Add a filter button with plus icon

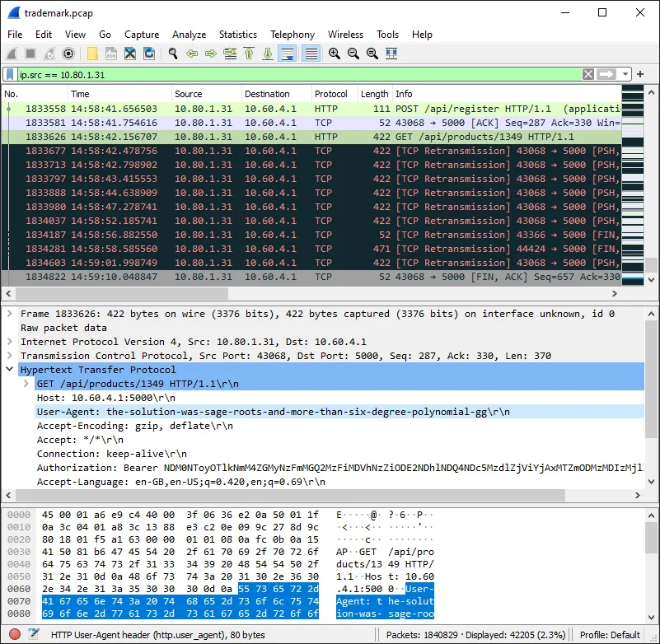640,74
